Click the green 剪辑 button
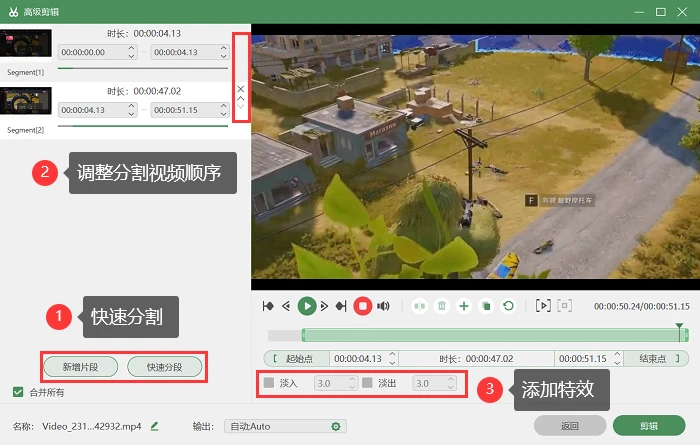Screen dimensions: 700x445 pos(649,426)
